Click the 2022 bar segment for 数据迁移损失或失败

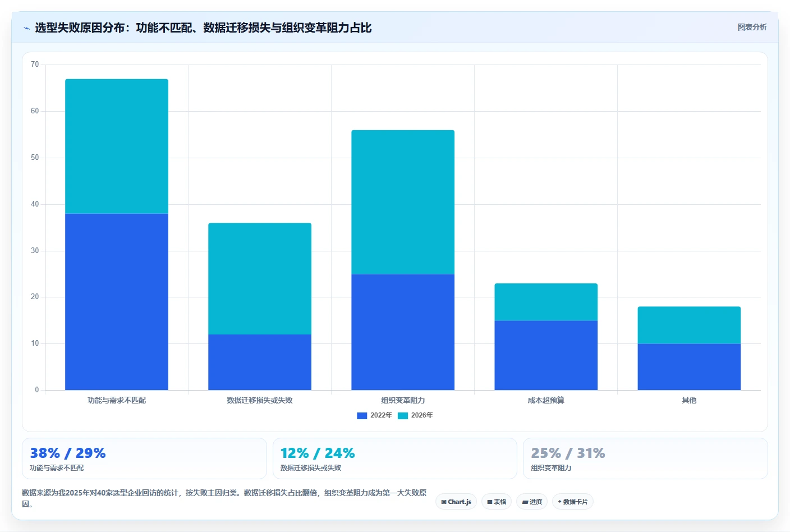point(260,363)
